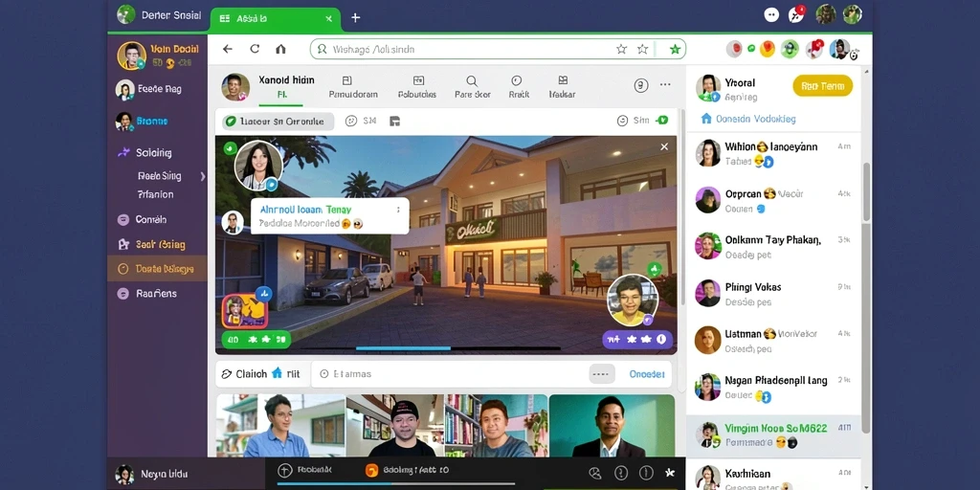
Task: Click the yellow button in chat header
Action: pos(822,85)
